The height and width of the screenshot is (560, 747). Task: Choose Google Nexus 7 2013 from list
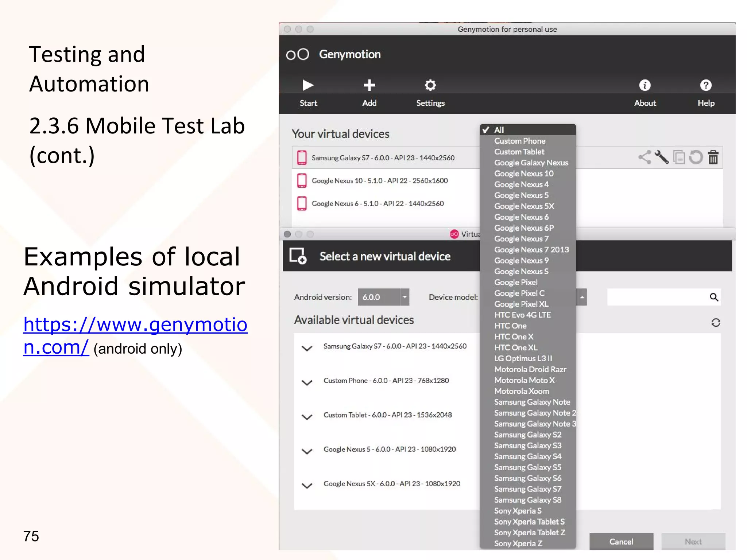point(528,250)
